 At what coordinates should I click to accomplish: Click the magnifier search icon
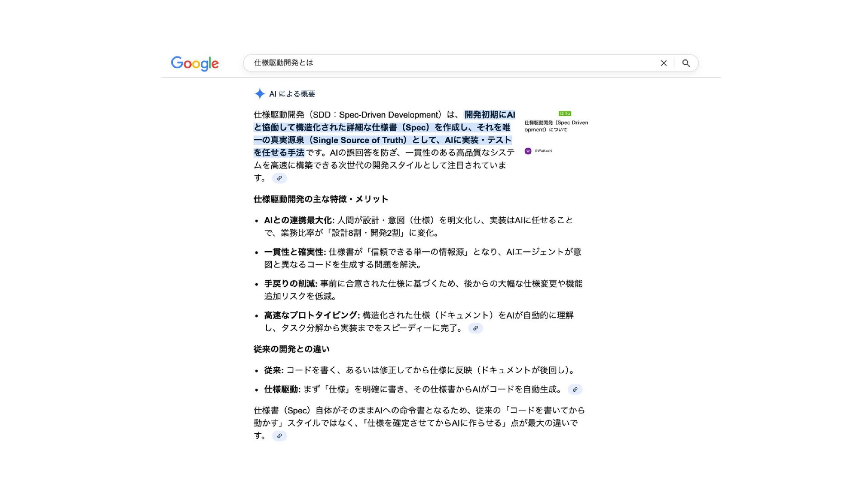pos(686,63)
